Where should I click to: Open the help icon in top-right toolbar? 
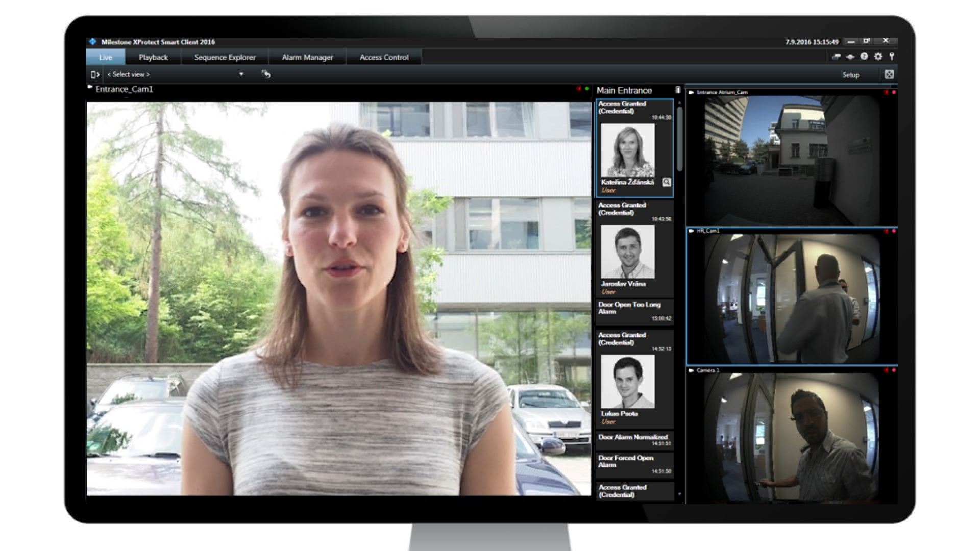864,57
